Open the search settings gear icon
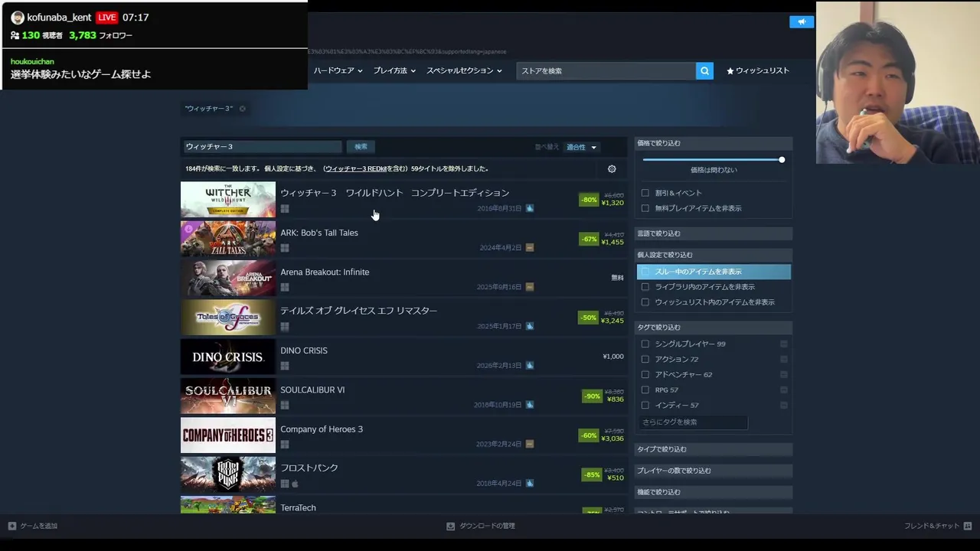The width and height of the screenshot is (980, 551). point(612,169)
